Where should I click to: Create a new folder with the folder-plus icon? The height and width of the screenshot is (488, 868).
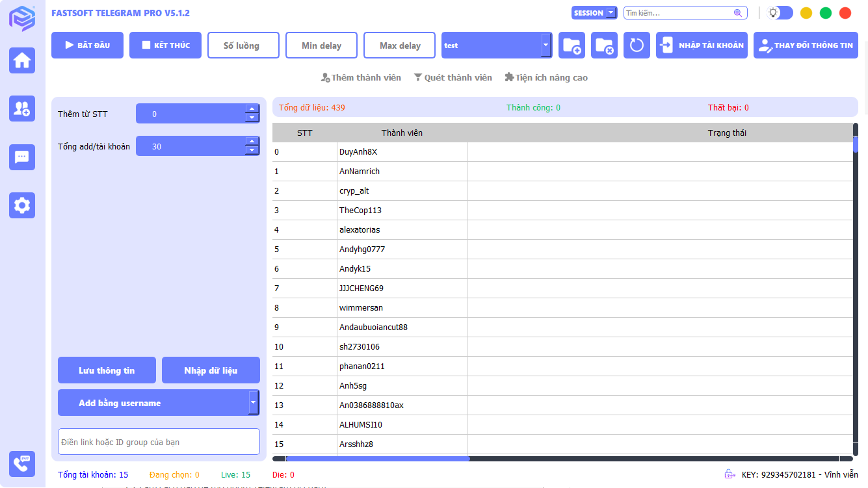pos(572,45)
